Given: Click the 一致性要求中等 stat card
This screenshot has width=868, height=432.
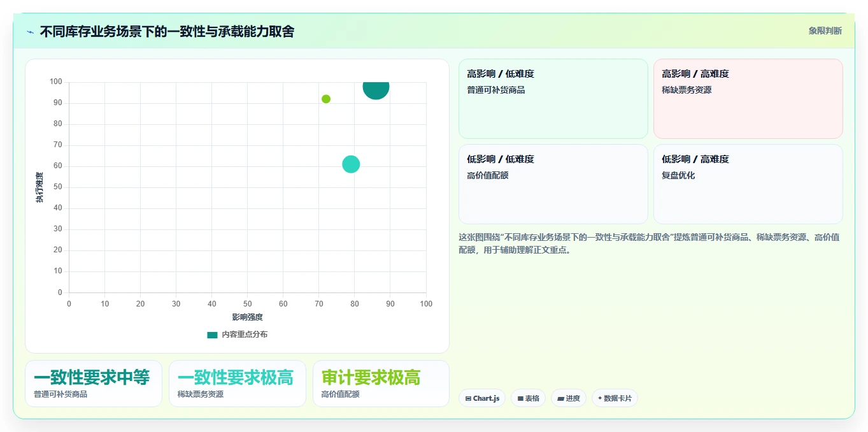Looking at the screenshot, I should click(94, 384).
